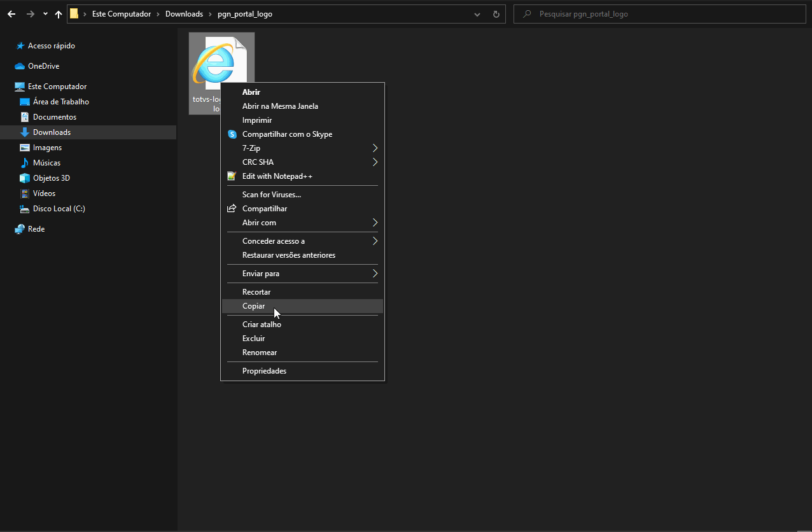Viewport: 812px width, 532px height.
Task: Choose Abrir na Mesma Janela
Action: point(280,106)
